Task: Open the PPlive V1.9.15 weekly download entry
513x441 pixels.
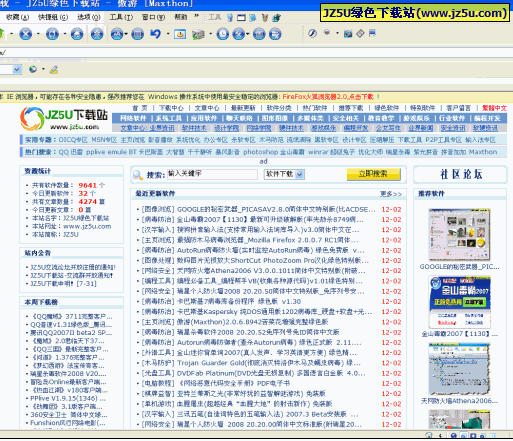Action: click(x=68, y=399)
